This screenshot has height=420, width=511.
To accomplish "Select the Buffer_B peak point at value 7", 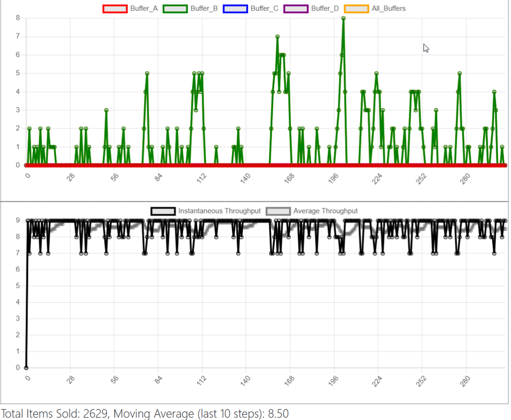I will point(277,37).
